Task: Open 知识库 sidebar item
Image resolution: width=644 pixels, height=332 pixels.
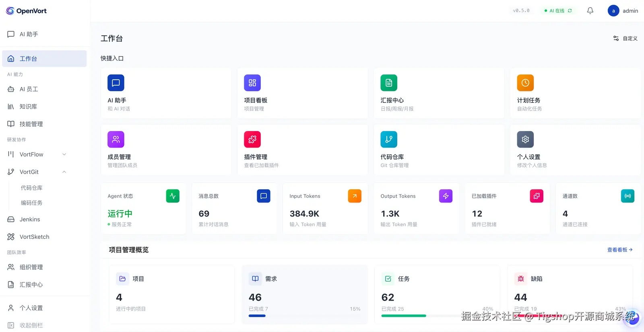Action: tap(44, 107)
